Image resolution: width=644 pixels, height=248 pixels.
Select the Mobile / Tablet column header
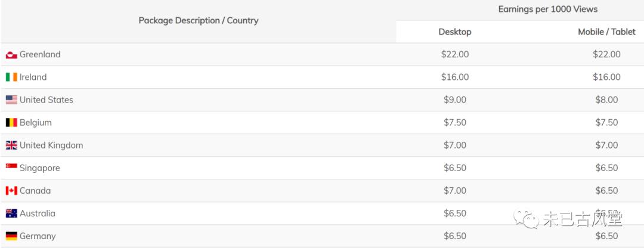click(x=606, y=32)
